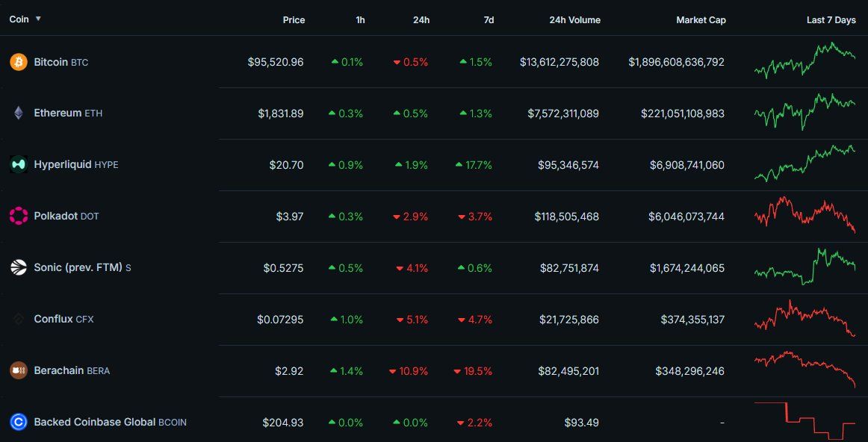868x442 pixels.
Task: Open Polkadot's 7-day sparkline chart
Action: (x=805, y=214)
